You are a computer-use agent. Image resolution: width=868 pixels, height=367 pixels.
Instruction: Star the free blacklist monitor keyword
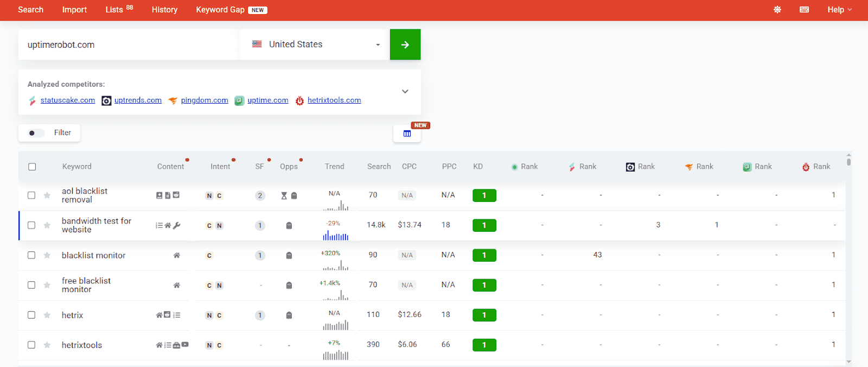coord(47,285)
